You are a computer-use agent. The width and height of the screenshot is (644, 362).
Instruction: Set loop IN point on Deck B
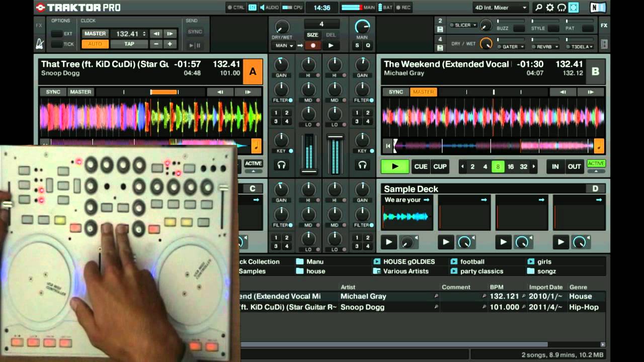pos(555,166)
